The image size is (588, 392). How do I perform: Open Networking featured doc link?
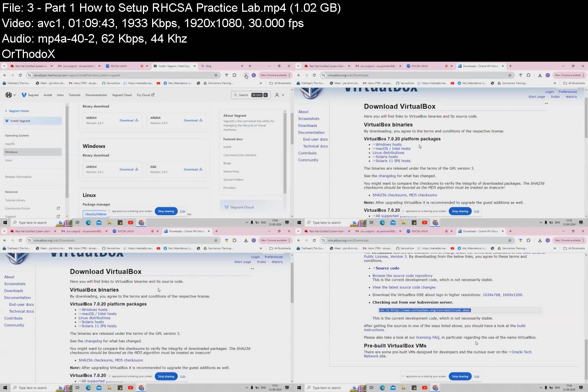click(231, 171)
